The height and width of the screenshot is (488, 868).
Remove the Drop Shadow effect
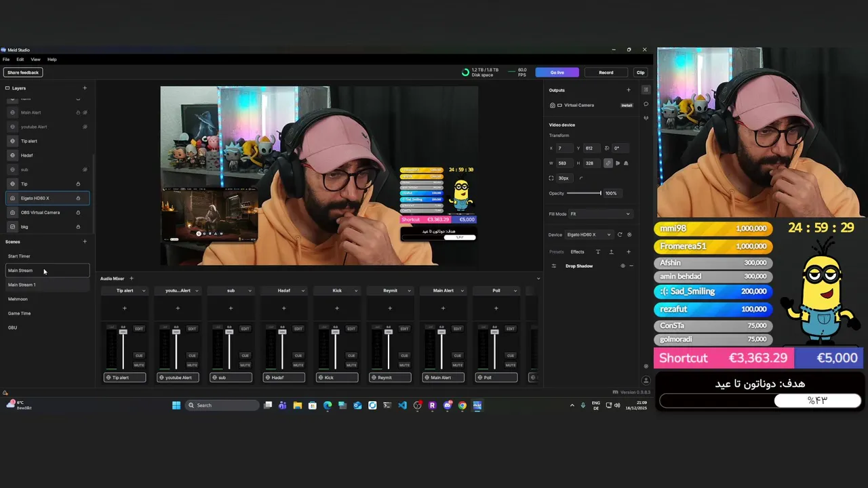coord(631,266)
